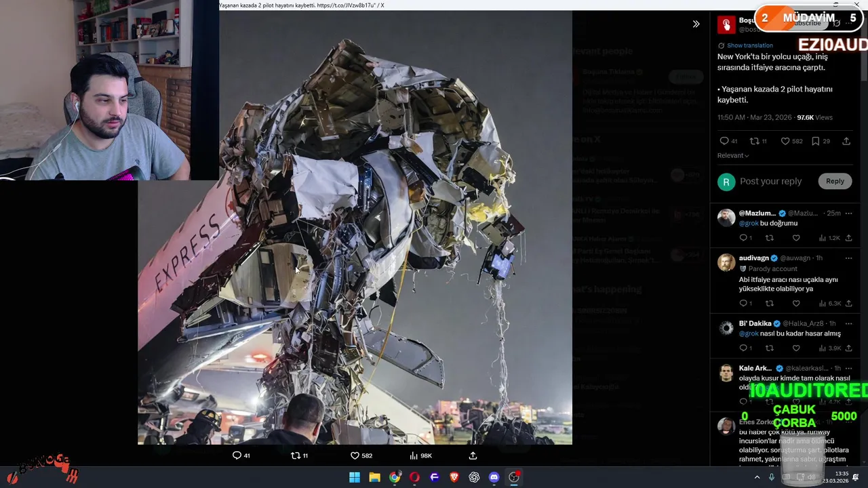
Task: Open more options for the @Mazlum reply
Action: [x=848, y=213]
